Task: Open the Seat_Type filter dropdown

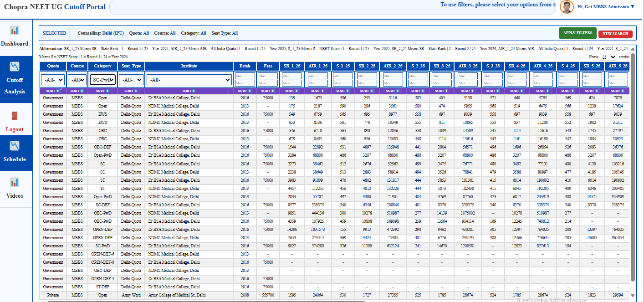Action: pos(131,80)
